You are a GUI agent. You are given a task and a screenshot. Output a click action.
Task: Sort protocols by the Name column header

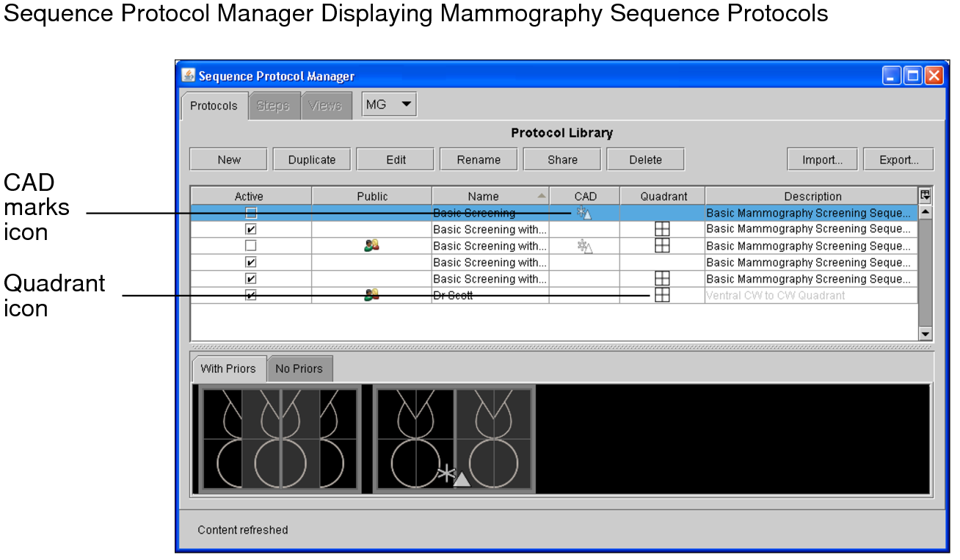(490, 196)
